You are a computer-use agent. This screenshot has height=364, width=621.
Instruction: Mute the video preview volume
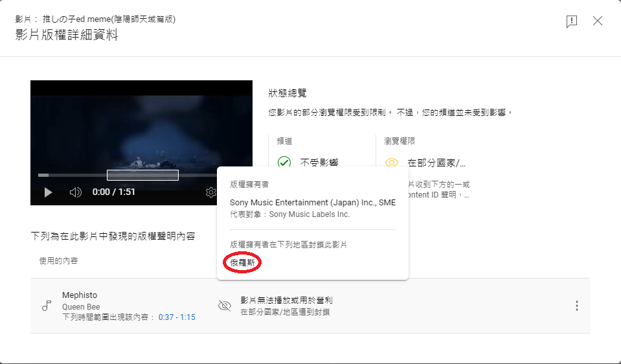(x=75, y=192)
